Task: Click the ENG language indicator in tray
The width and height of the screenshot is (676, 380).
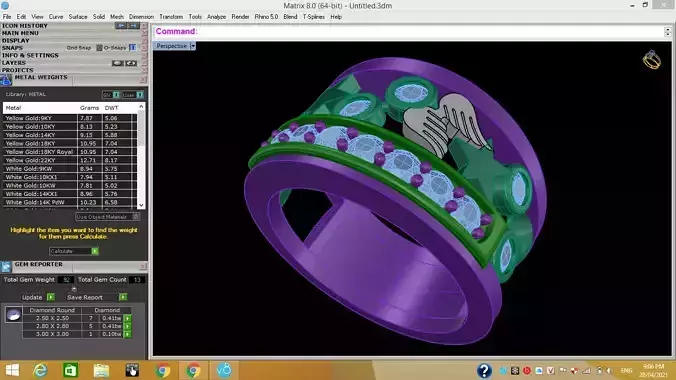Action: point(626,371)
